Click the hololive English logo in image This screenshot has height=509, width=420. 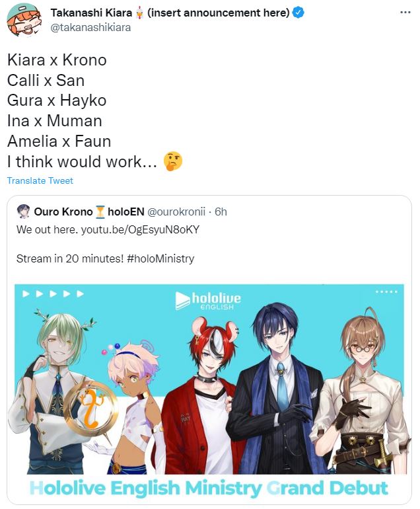point(208,301)
